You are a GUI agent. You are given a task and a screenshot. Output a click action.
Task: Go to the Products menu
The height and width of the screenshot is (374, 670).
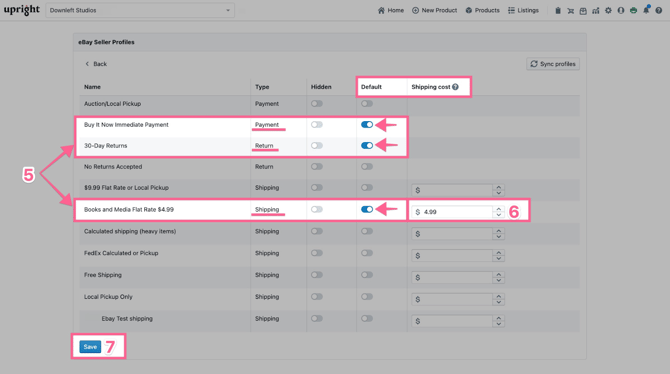click(x=482, y=10)
